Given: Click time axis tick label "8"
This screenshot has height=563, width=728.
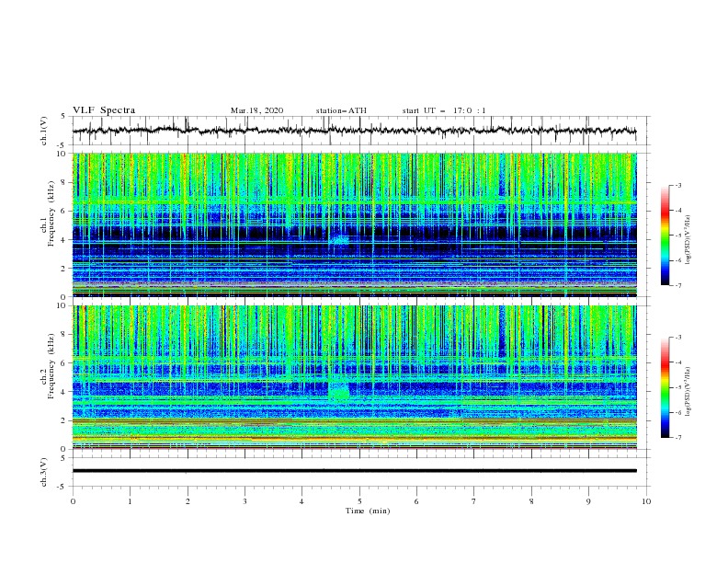Looking at the screenshot, I should point(531,501).
